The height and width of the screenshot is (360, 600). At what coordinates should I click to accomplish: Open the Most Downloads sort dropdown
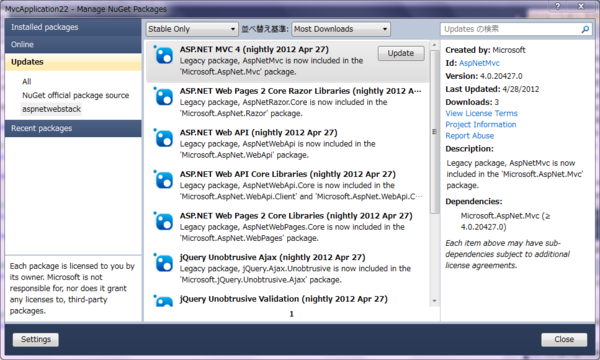click(x=341, y=29)
